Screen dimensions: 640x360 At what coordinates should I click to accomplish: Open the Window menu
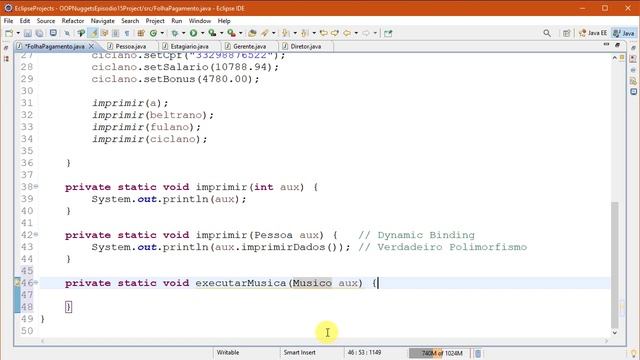click(x=200, y=21)
